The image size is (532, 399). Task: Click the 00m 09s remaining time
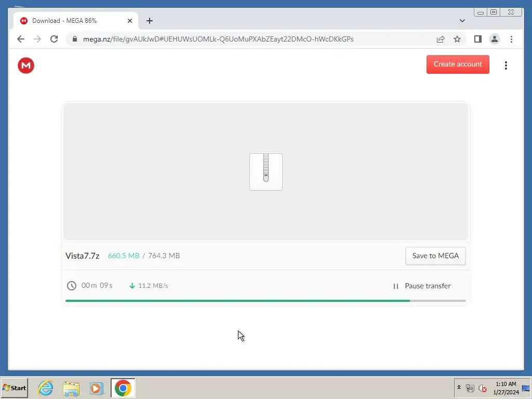[97, 286]
